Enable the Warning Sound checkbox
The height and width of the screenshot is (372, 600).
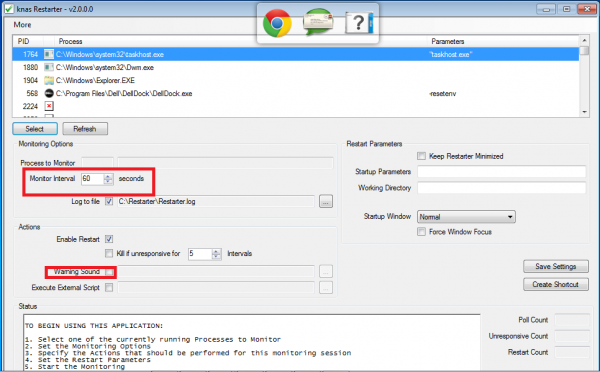[x=109, y=272]
